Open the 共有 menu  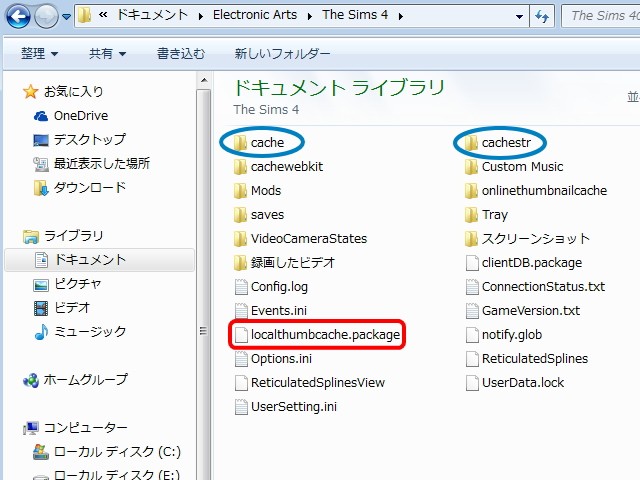pos(107,53)
